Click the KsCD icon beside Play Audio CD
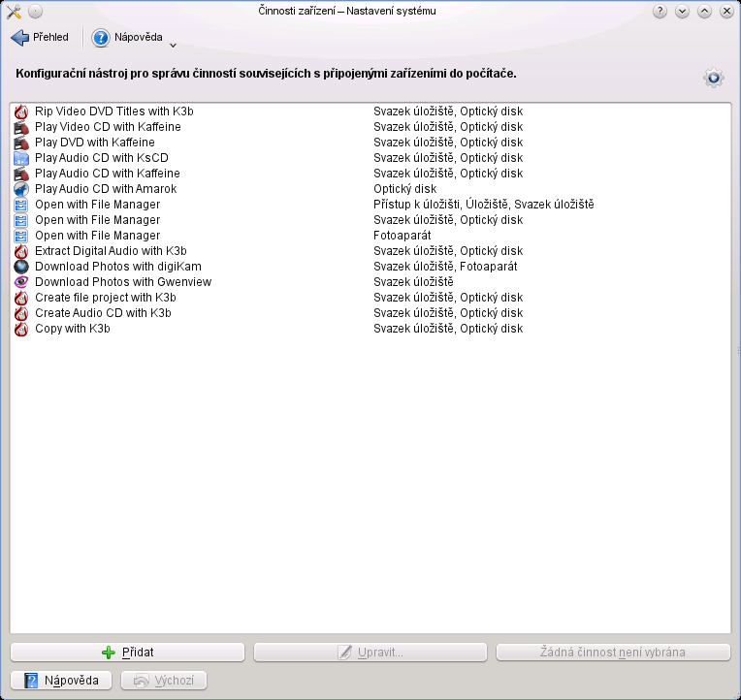The width and height of the screenshot is (741, 700). click(20, 158)
